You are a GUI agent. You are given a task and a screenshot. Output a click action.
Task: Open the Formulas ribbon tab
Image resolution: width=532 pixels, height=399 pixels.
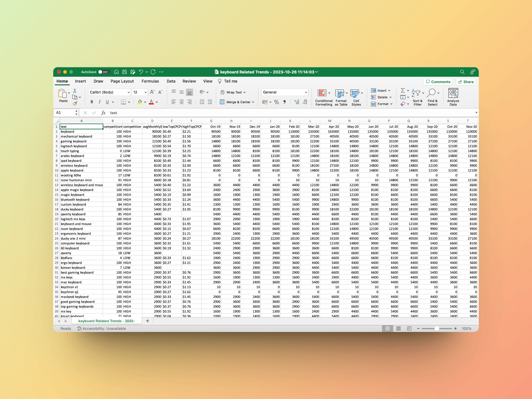click(150, 81)
